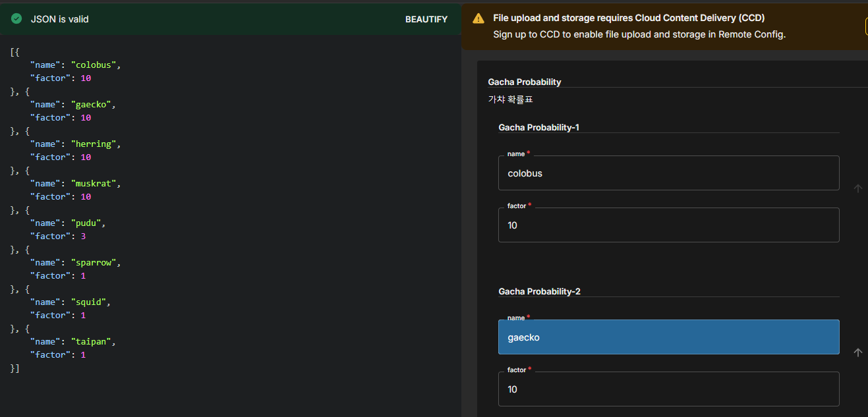Click the 'Sign up to CCD' message line
Image resolution: width=868 pixels, height=417 pixels.
[x=639, y=34]
